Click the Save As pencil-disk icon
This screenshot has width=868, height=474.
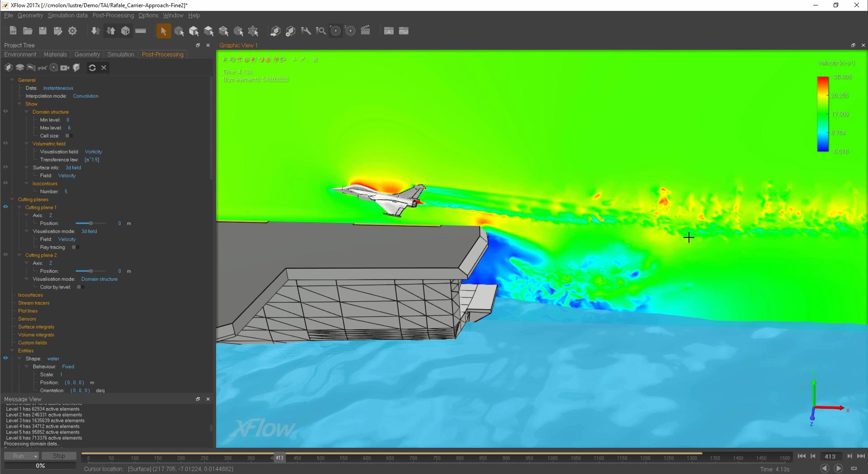click(x=57, y=31)
